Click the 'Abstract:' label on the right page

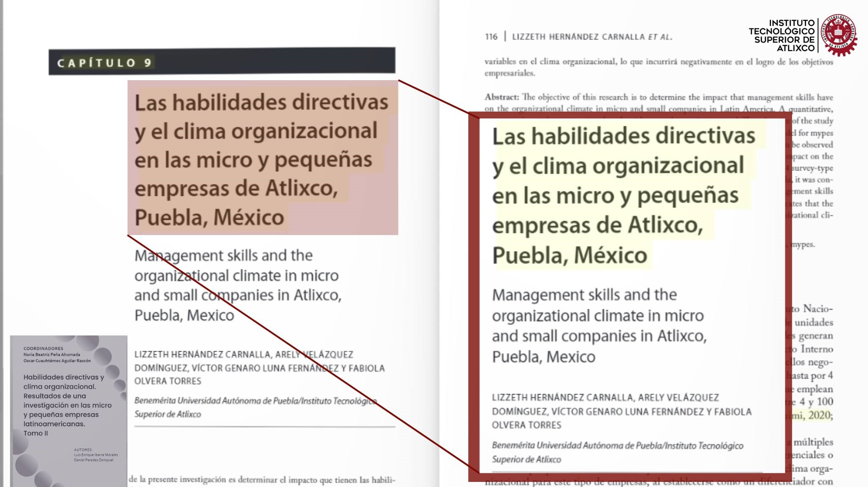tap(501, 97)
